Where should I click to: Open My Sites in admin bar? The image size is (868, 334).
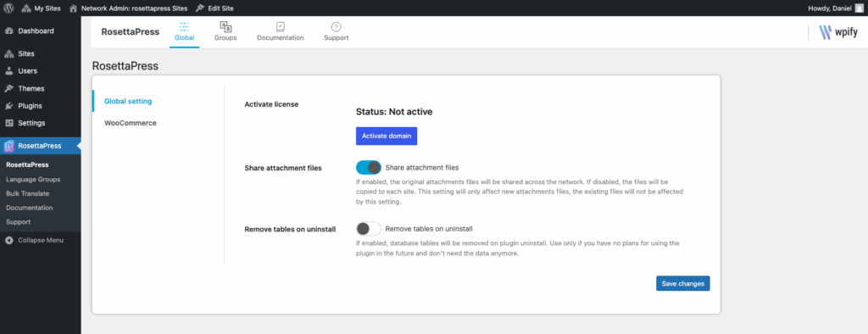click(42, 8)
